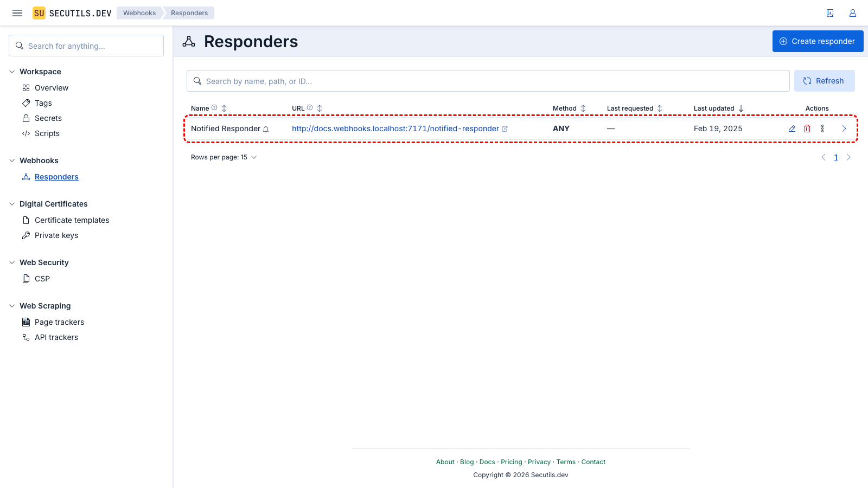Open the user account icon
This screenshot has height=488, width=868.
[x=853, y=13]
